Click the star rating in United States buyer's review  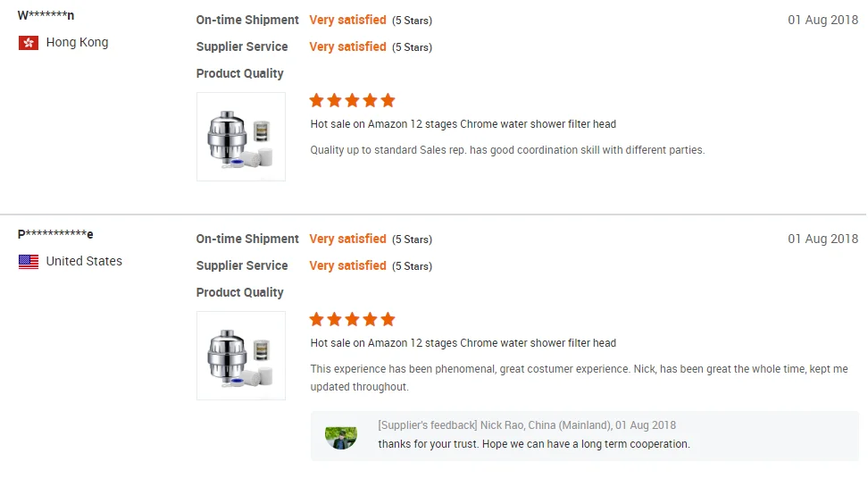352,319
